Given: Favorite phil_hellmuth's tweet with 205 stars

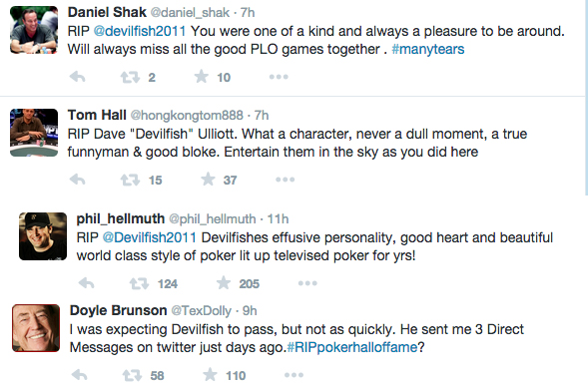Looking at the screenshot, I should (x=224, y=283).
